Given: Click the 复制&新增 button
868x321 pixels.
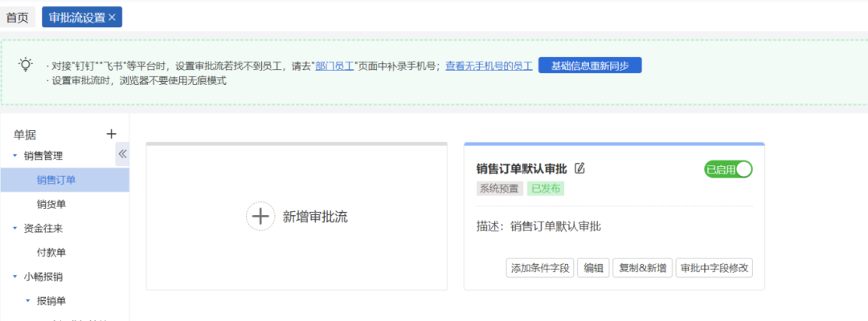Looking at the screenshot, I should click(642, 268).
